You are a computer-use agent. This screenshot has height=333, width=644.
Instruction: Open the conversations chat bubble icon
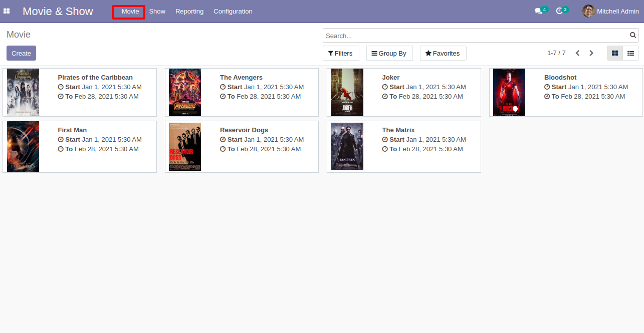538,11
